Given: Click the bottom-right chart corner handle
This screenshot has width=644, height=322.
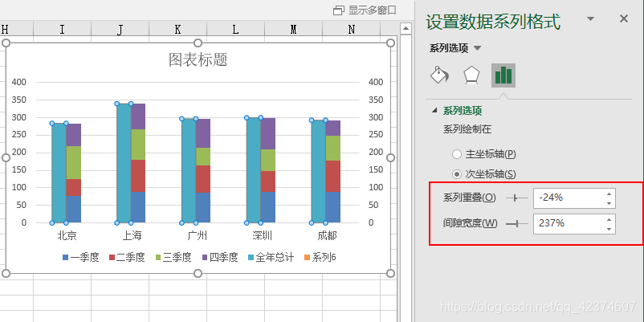Looking at the screenshot, I should coord(390,273).
